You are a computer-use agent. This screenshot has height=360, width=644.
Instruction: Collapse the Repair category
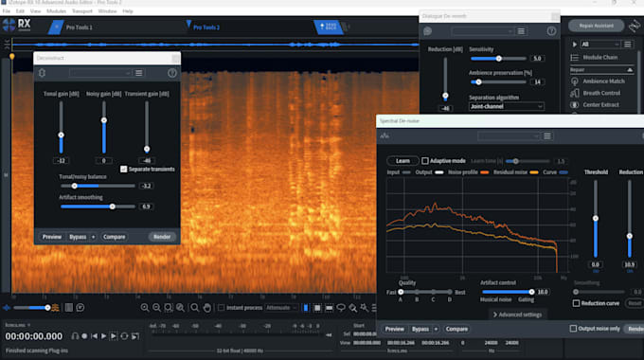[x=630, y=70]
